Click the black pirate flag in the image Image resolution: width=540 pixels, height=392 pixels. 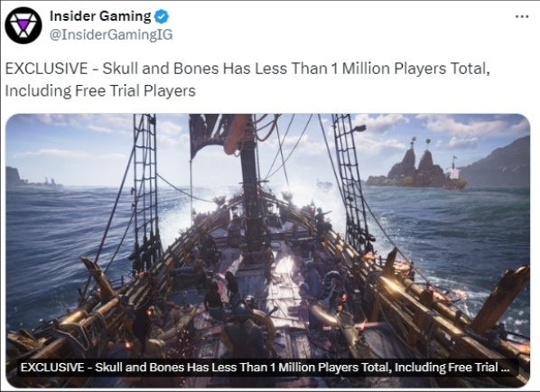[x=206, y=134]
